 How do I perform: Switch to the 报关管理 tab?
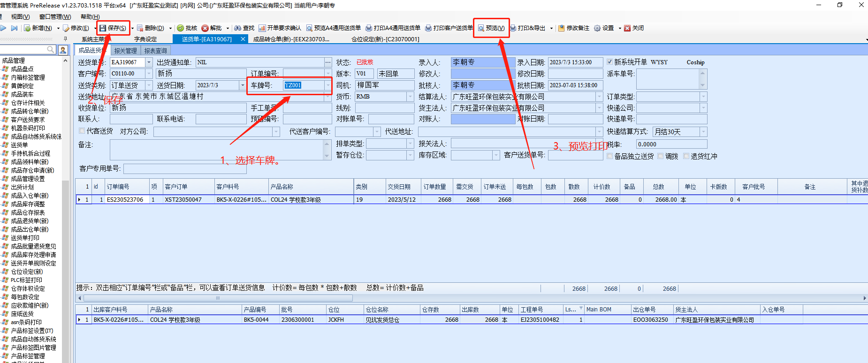(126, 51)
